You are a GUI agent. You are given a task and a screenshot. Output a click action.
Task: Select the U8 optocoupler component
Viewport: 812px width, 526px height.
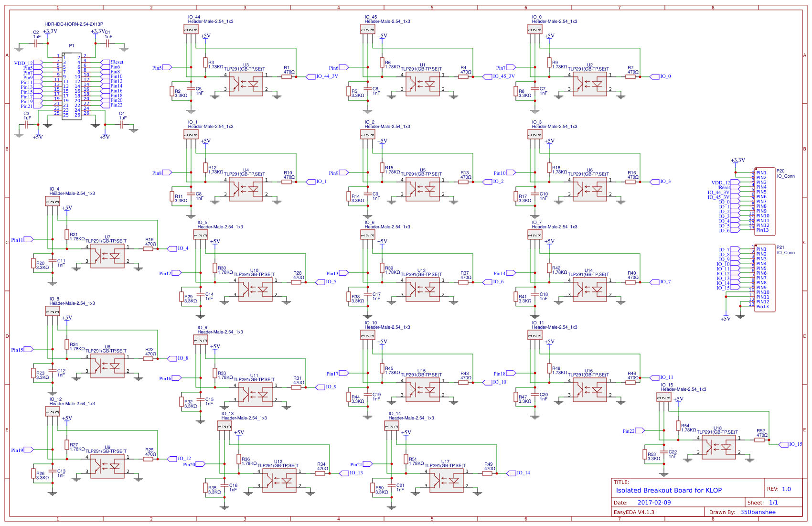[x=107, y=365]
